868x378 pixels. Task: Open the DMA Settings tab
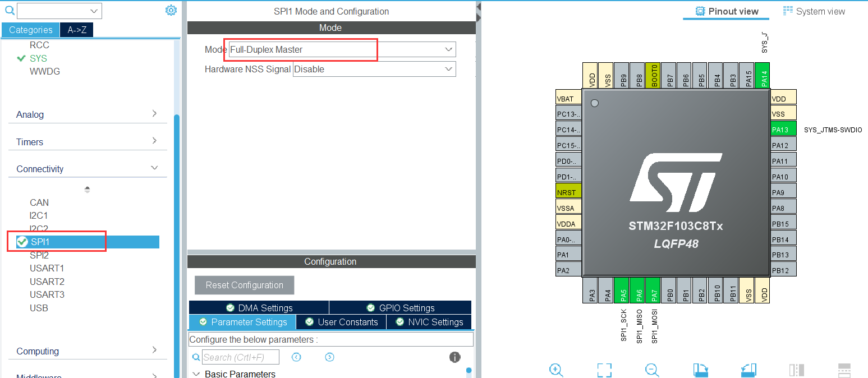[x=259, y=307]
